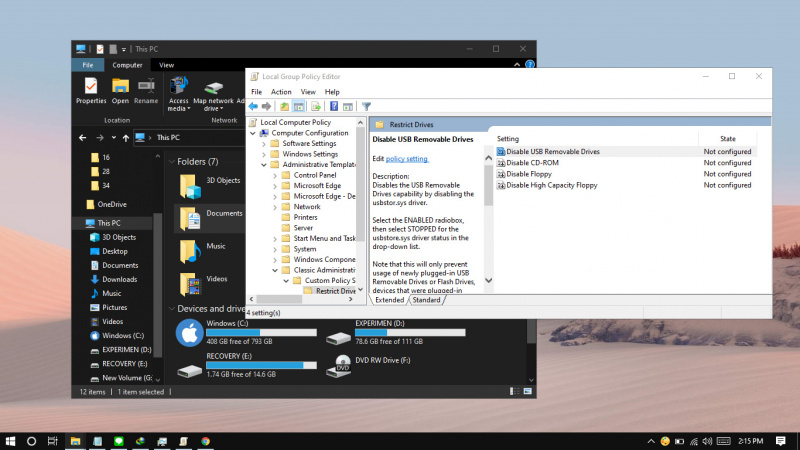The width and height of the screenshot is (800, 450).
Task: Select Disable Floppy setting row
Action: pyautogui.click(x=626, y=174)
